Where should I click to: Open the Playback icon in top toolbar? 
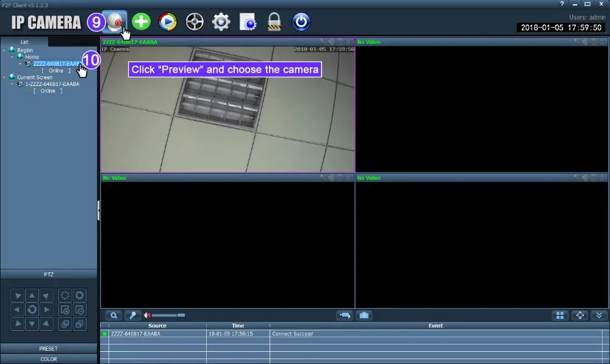(168, 22)
